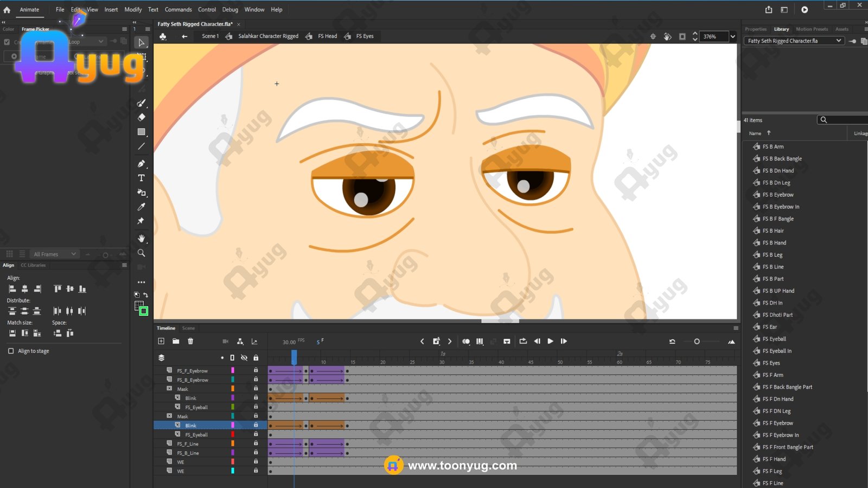Step back one frame button
Viewport: 868px width, 488px height.
point(537,341)
